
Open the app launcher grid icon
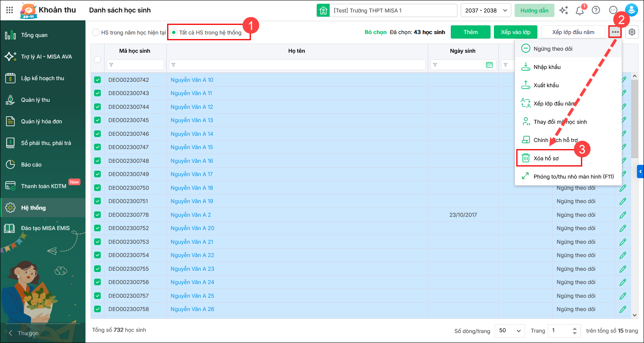click(10, 10)
